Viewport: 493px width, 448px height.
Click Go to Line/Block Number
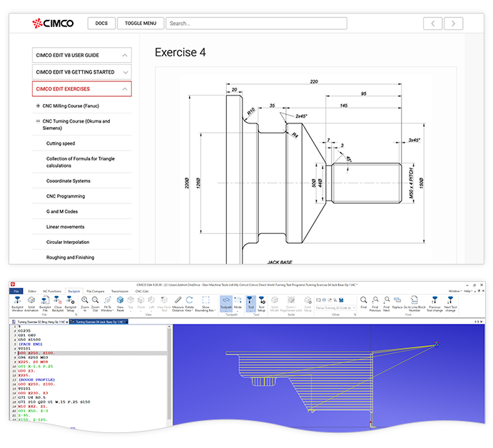(415, 303)
